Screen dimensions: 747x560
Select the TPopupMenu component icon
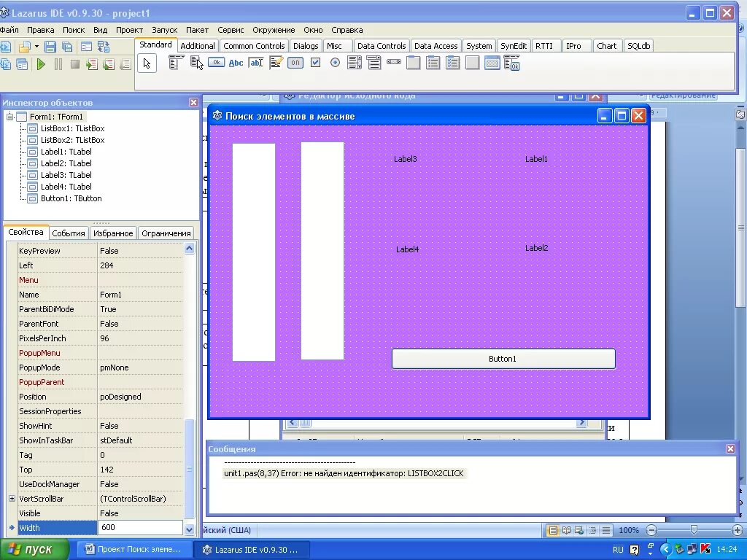point(196,63)
